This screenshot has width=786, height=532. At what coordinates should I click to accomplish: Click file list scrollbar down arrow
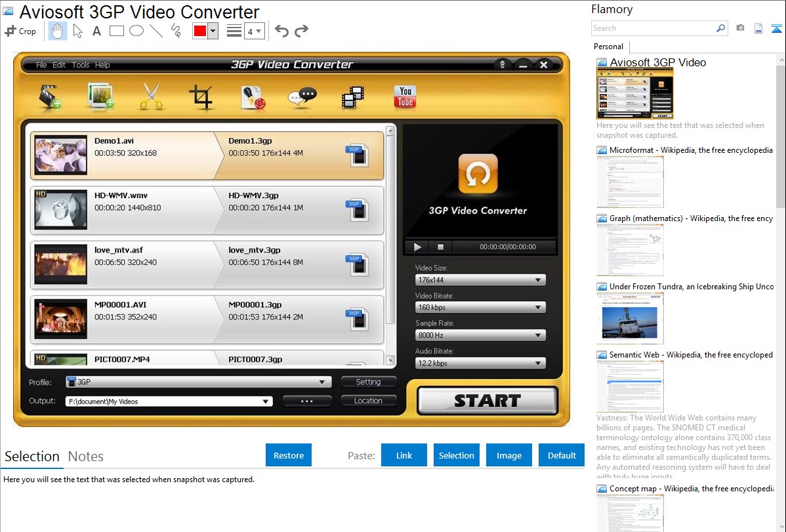[x=390, y=360]
